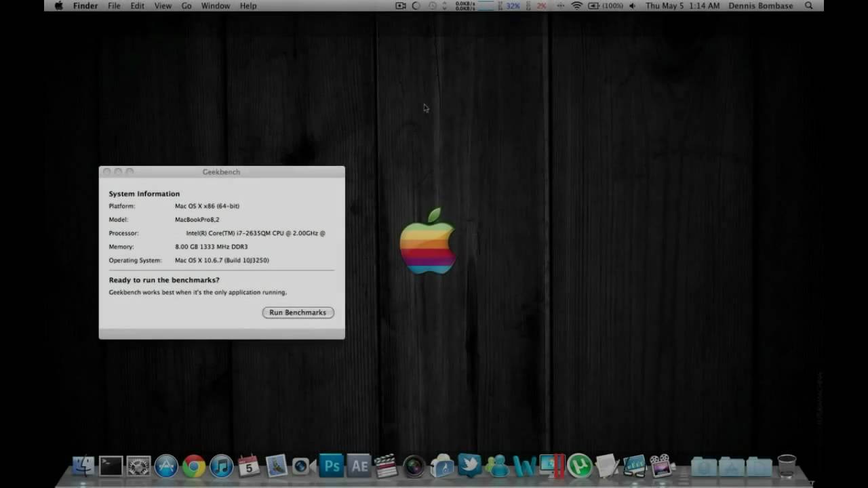Launch Photoshop from the dock
Viewport: 868px width, 488px height.
point(332,466)
